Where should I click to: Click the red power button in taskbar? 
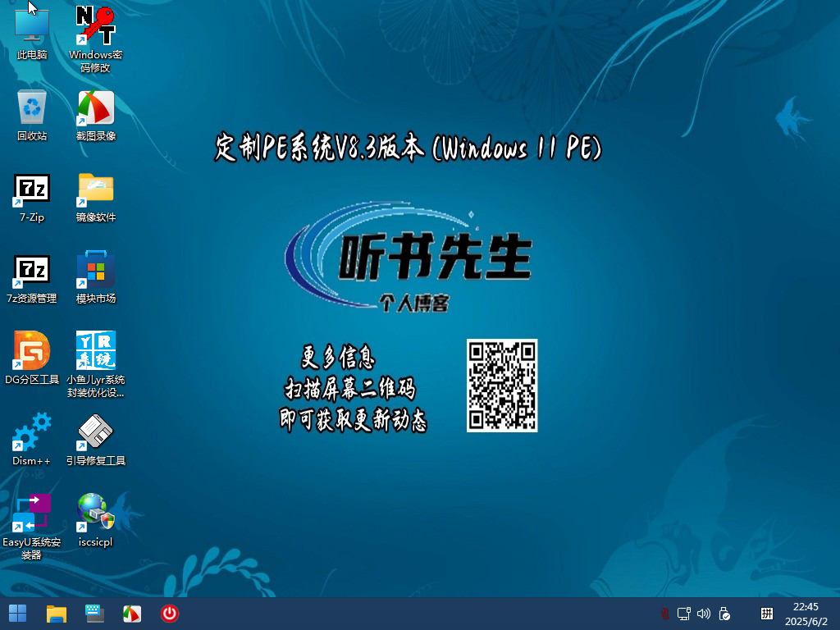[x=170, y=614]
